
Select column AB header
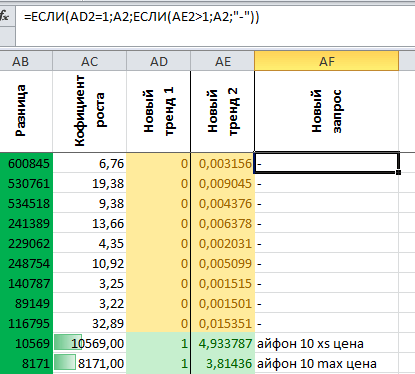(26, 61)
